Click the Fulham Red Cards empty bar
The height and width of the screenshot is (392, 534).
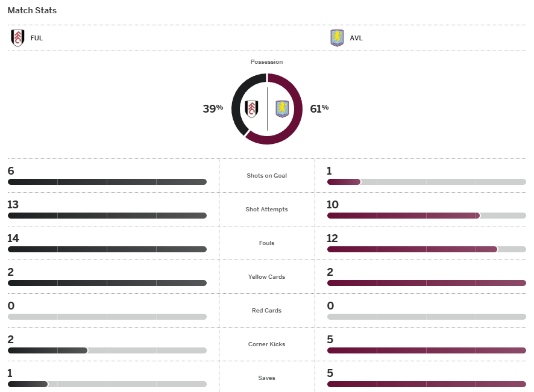click(x=107, y=317)
